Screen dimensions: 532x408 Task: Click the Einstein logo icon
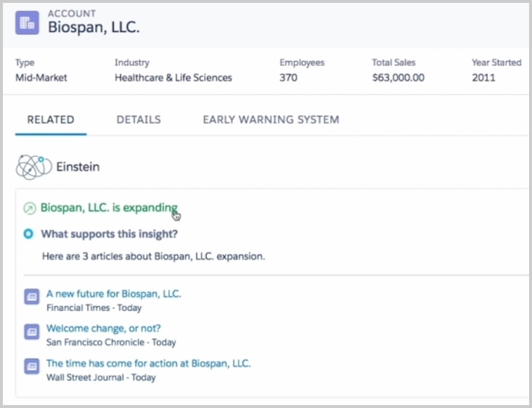tap(34, 167)
